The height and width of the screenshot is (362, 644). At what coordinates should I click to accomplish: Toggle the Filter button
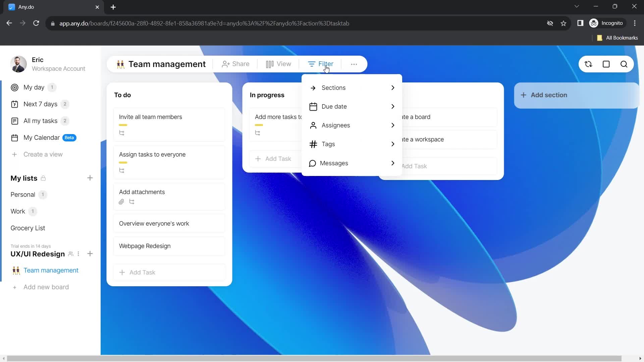tap(321, 64)
